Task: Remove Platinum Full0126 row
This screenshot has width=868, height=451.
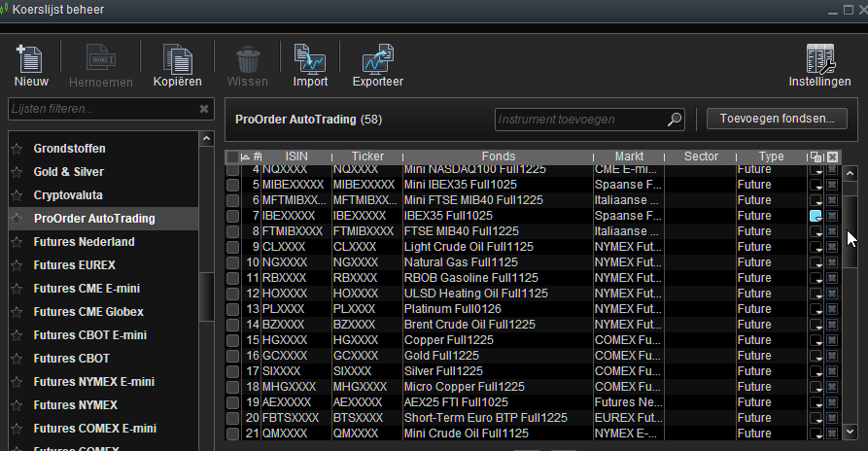Action: coord(832,309)
